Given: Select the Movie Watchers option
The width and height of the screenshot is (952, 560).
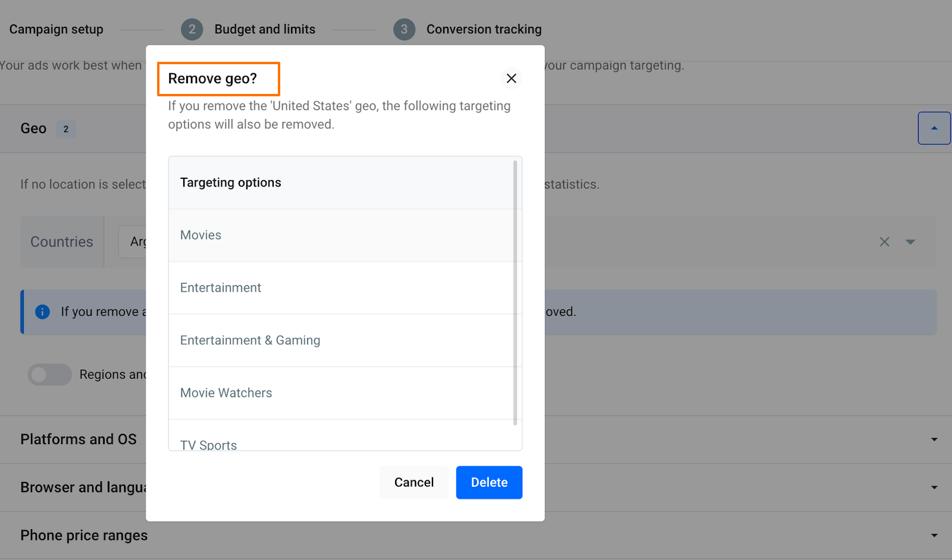Looking at the screenshot, I should pos(226,392).
